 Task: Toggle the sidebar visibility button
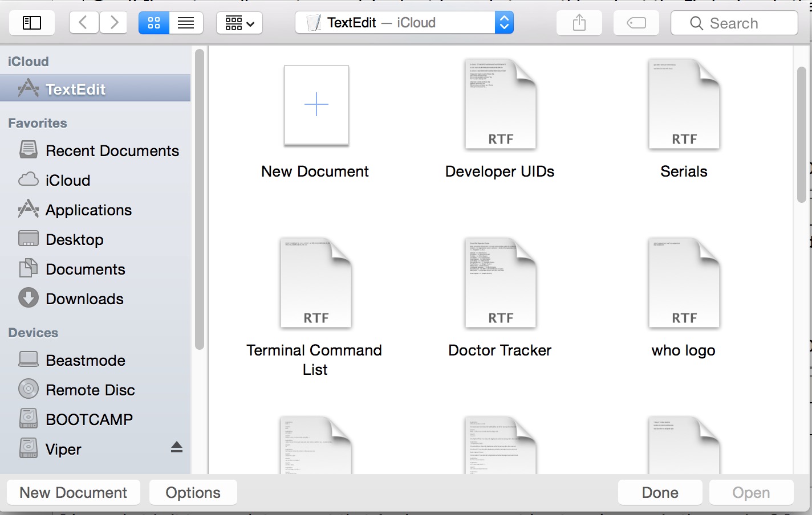pyautogui.click(x=32, y=23)
